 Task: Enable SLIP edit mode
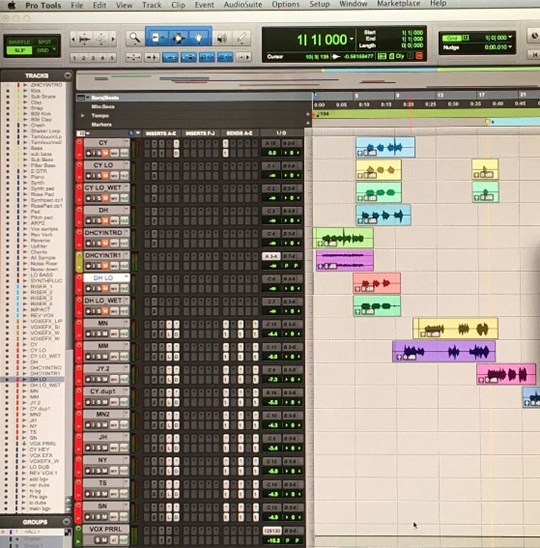coord(20,50)
